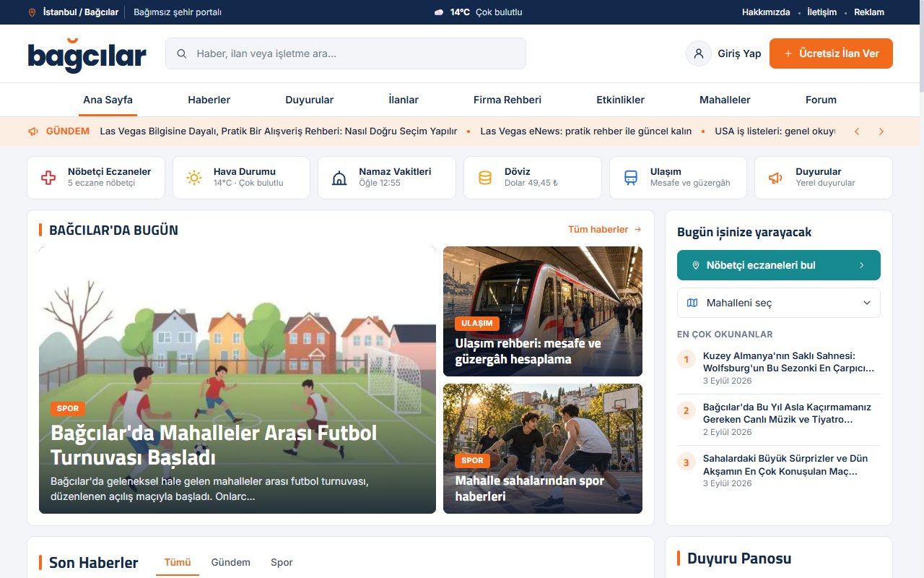The width and height of the screenshot is (924, 578).
Task: Click the cloud weather icon in top bar
Action: [439, 12]
